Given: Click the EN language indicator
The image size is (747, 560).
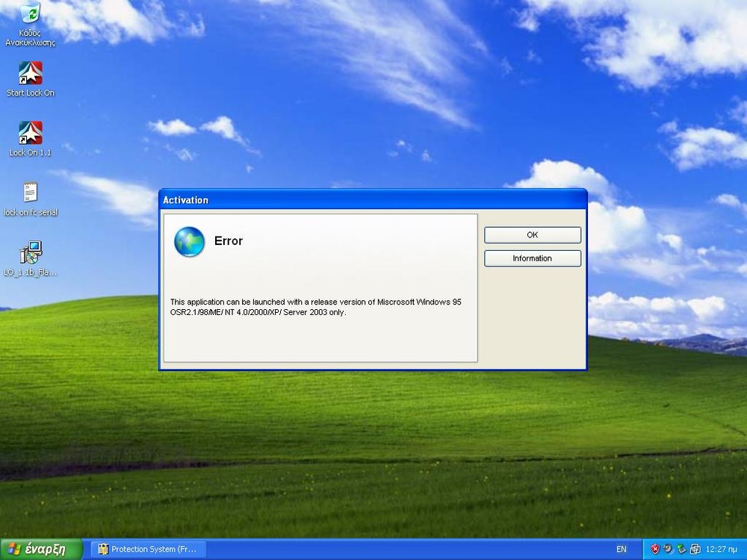Looking at the screenshot, I should pyautogui.click(x=621, y=548).
